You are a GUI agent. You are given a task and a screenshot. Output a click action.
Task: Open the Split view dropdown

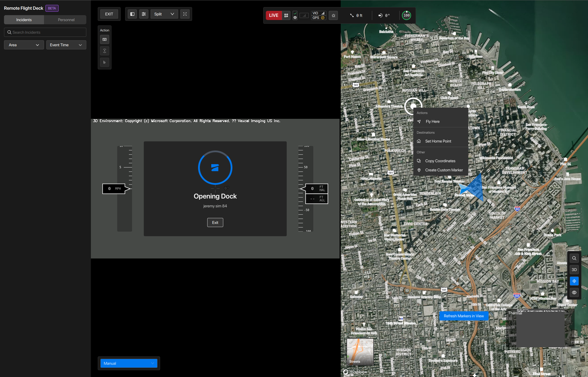(164, 14)
